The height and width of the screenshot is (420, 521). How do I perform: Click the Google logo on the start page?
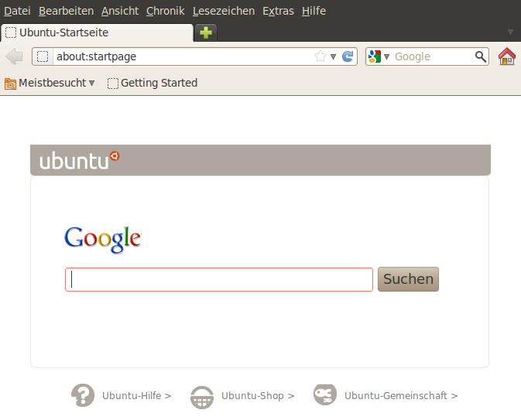pos(103,239)
